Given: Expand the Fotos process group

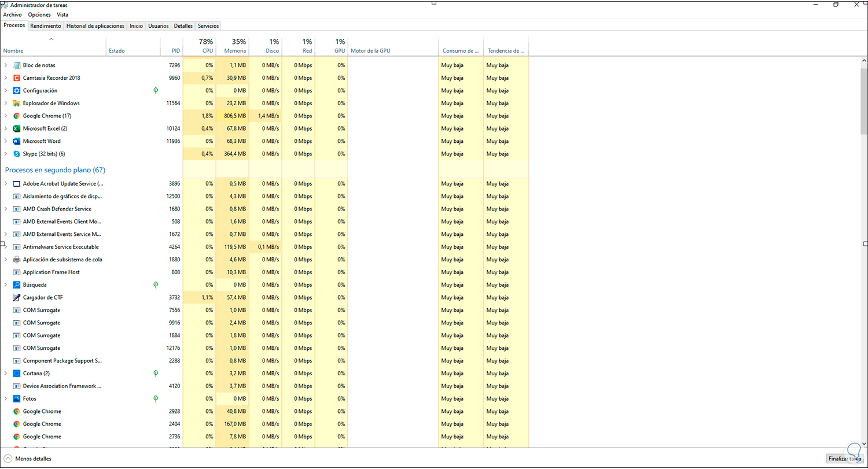Looking at the screenshot, I should click(x=5, y=399).
